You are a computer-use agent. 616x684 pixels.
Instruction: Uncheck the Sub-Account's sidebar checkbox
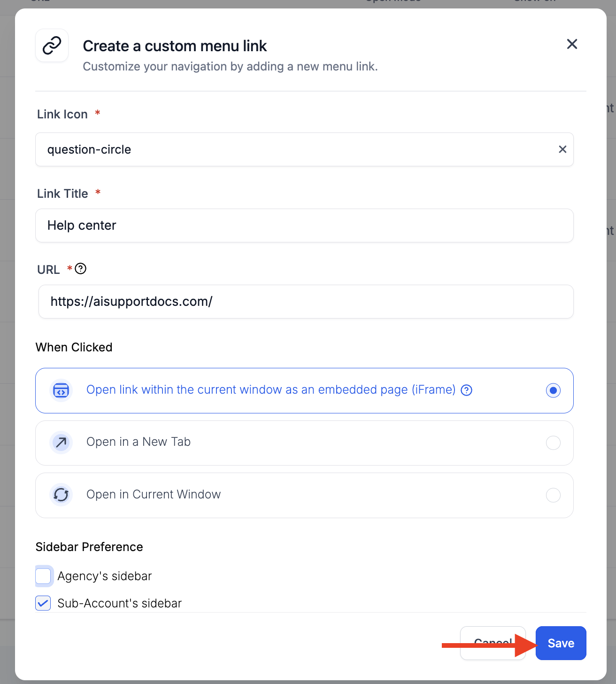43,603
